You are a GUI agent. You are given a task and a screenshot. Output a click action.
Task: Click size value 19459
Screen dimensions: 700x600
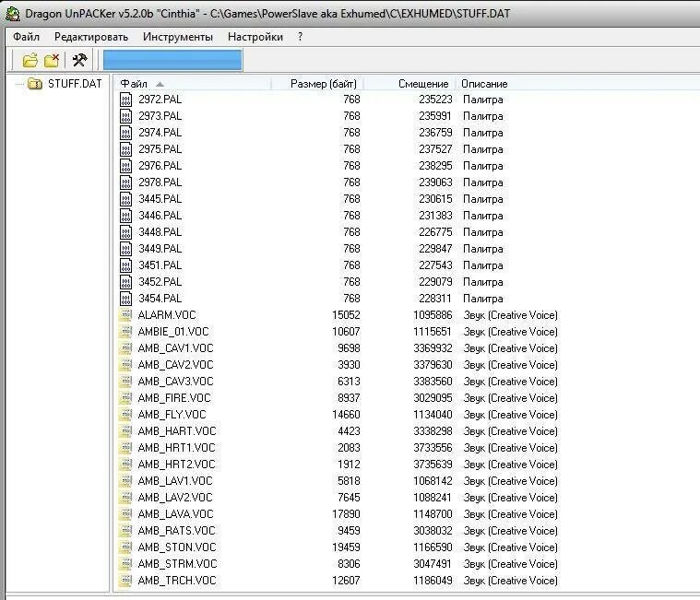coord(346,547)
